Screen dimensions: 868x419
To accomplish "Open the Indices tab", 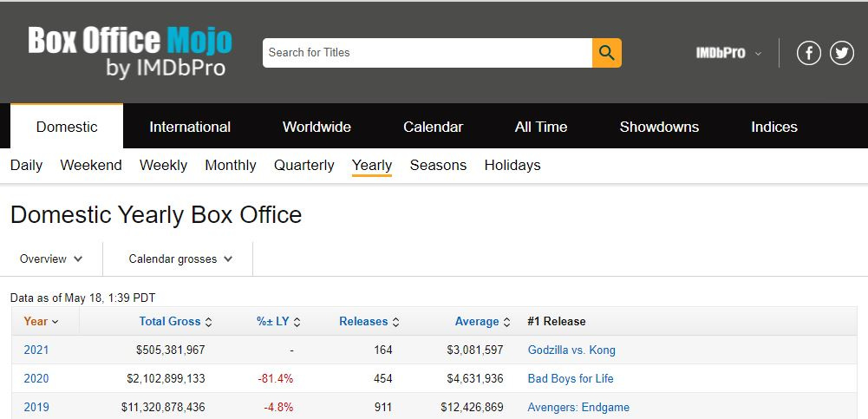I will click(x=773, y=127).
